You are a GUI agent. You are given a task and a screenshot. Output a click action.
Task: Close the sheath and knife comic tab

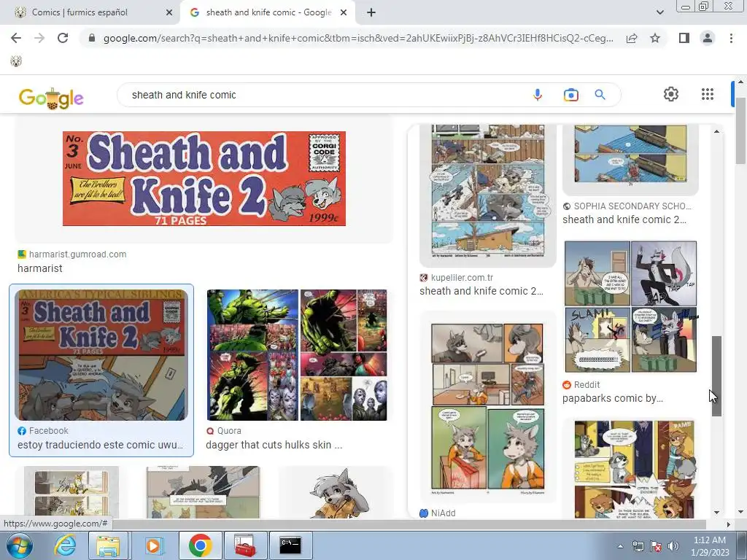coord(344,13)
